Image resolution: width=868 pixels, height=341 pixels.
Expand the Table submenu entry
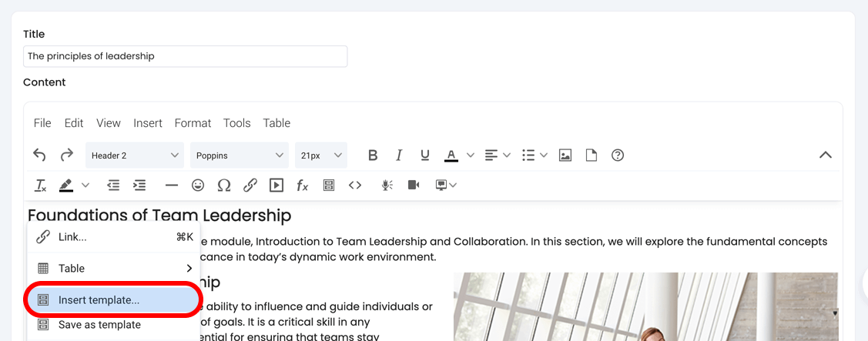click(113, 269)
